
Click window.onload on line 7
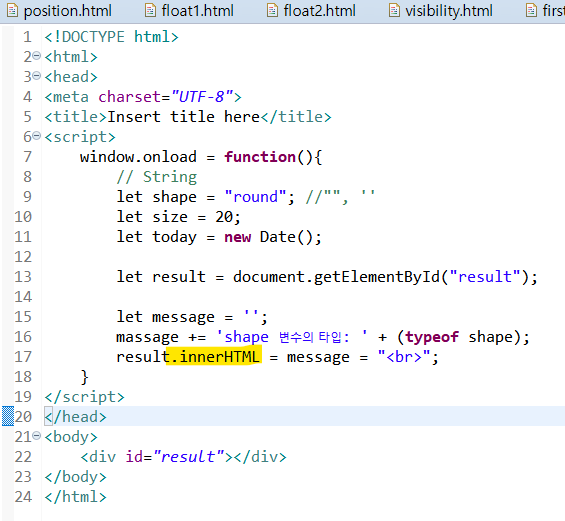(x=138, y=157)
